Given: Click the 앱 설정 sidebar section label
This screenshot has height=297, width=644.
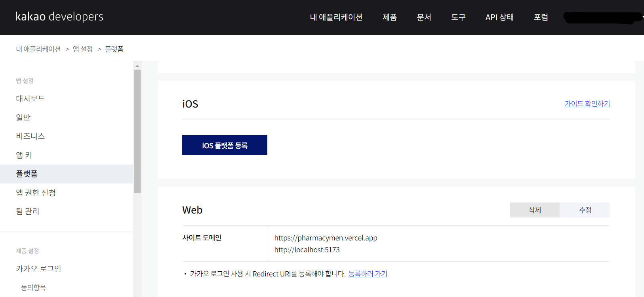Looking at the screenshot, I should (x=25, y=81).
